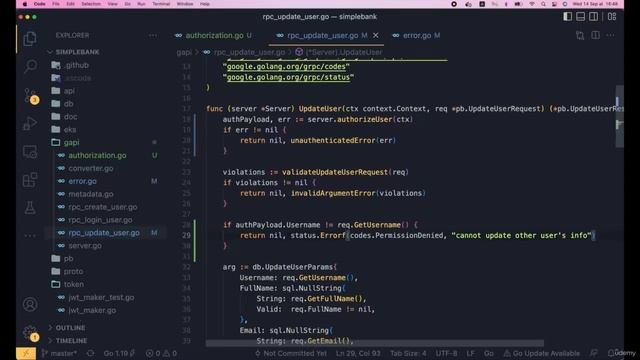Open the Apple menu
This screenshot has height=360, width=640.
tap(24, 4)
